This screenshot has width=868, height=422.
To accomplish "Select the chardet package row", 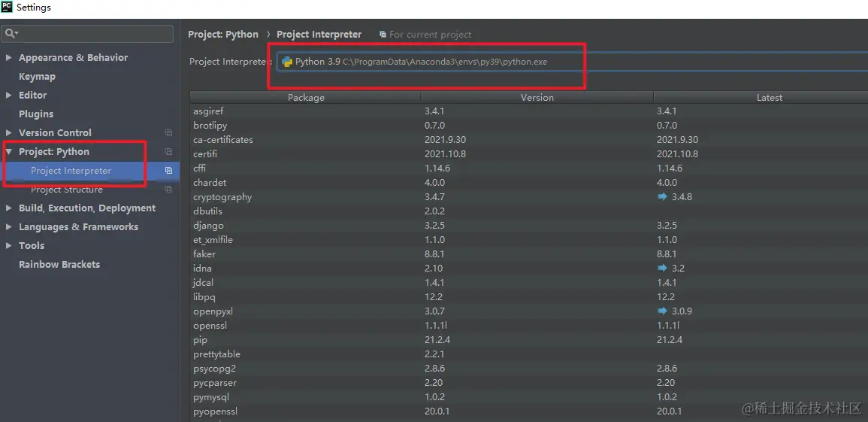I will point(528,183).
